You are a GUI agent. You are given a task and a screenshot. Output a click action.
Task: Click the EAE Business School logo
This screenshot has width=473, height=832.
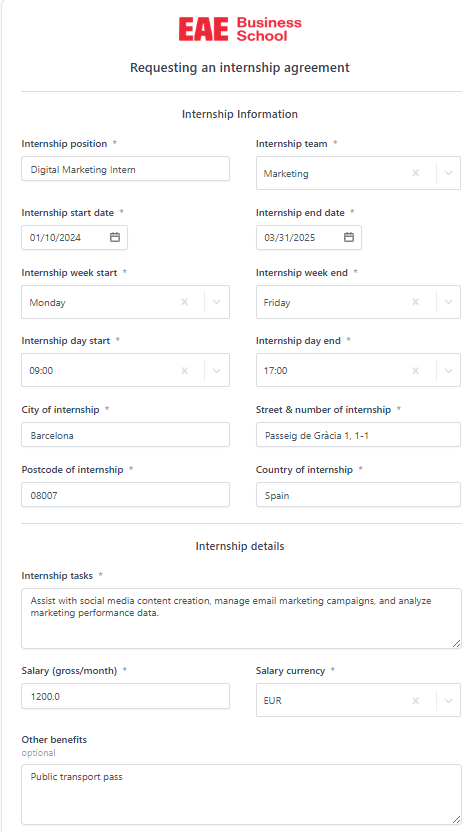click(x=240, y=29)
